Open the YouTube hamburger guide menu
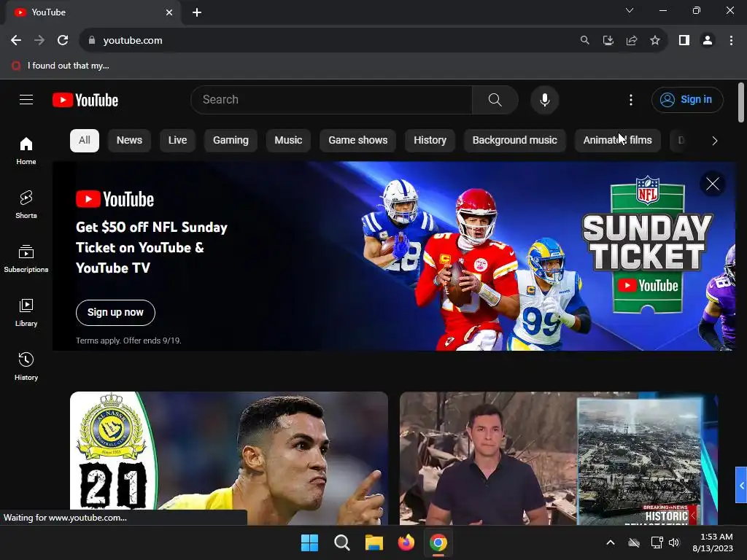The image size is (747, 560). 26,99
